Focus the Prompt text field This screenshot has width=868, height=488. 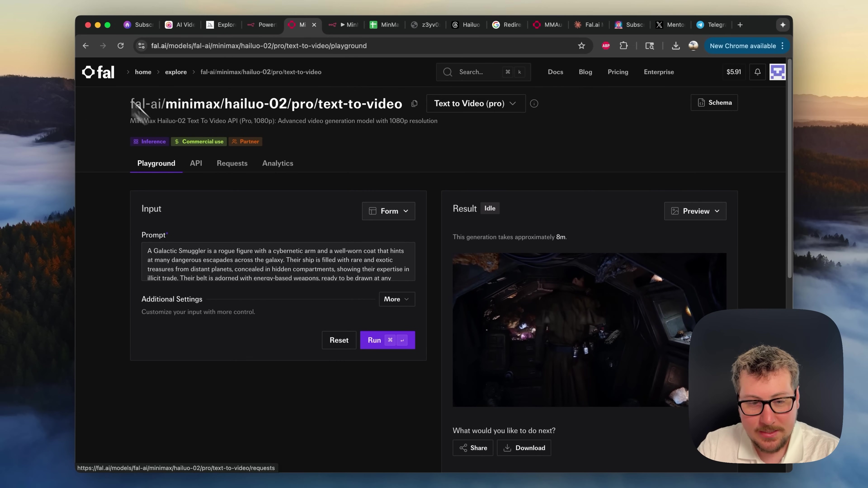point(278,262)
